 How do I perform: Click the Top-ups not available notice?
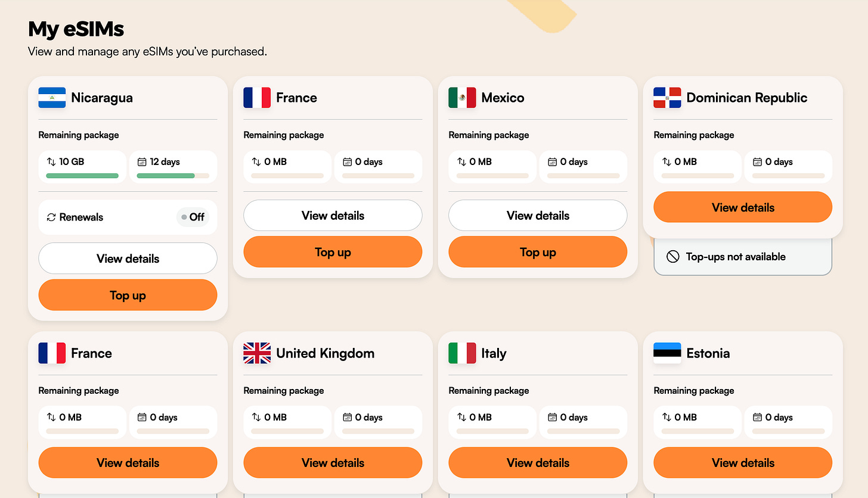[743, 256]
